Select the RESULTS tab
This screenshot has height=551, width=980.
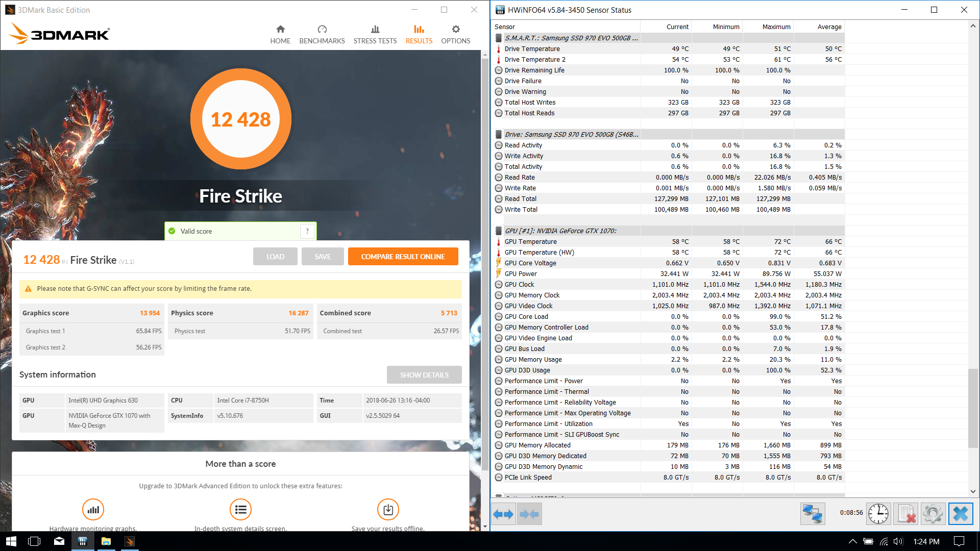(x=419, y=34)
